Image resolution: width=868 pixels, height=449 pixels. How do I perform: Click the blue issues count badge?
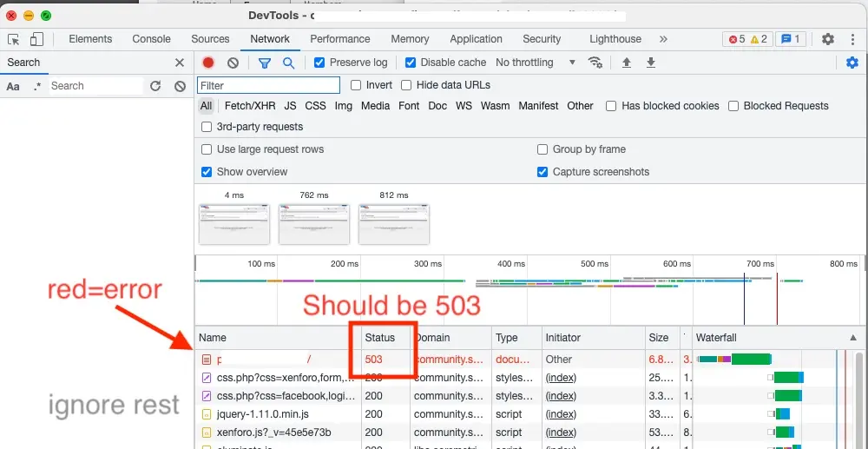(x=791, y=39)
